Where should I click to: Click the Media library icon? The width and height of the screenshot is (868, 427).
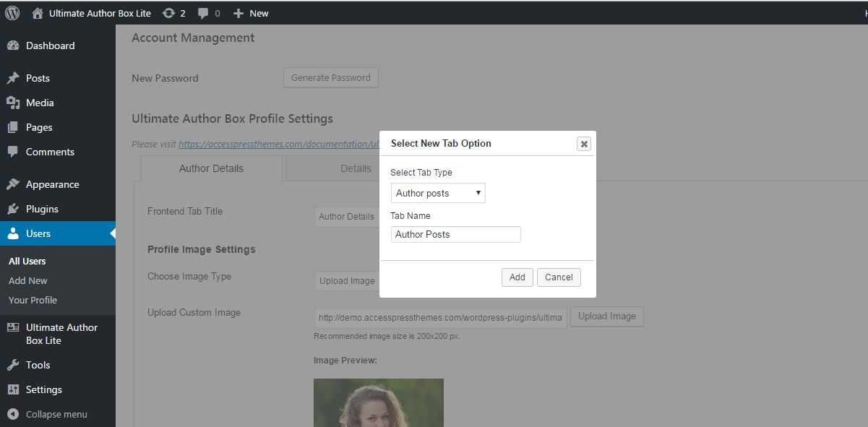(13, 103)
